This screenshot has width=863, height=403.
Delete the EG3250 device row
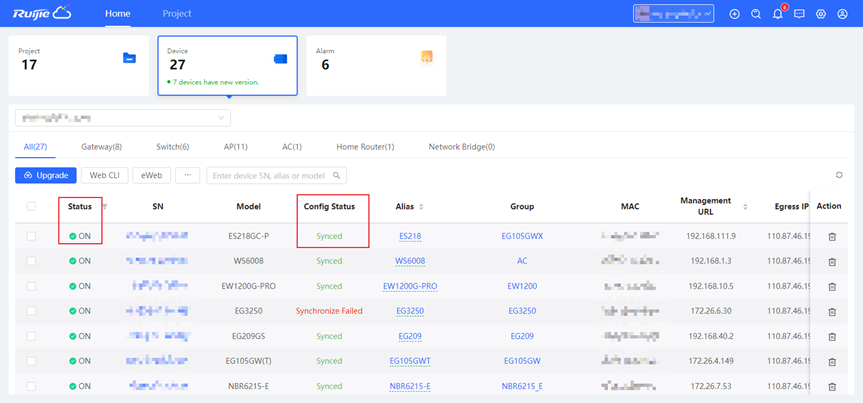tap(832, 311)
